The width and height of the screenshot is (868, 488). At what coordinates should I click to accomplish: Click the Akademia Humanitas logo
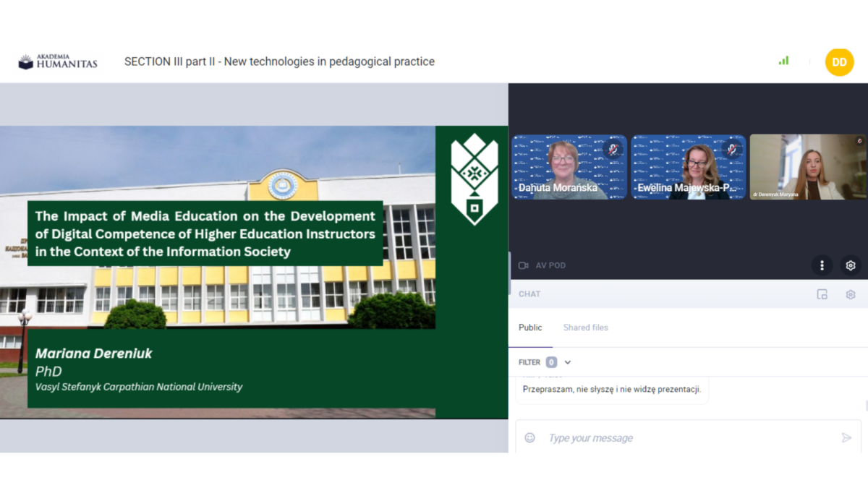pyautogui.click(x=58, y=62)
